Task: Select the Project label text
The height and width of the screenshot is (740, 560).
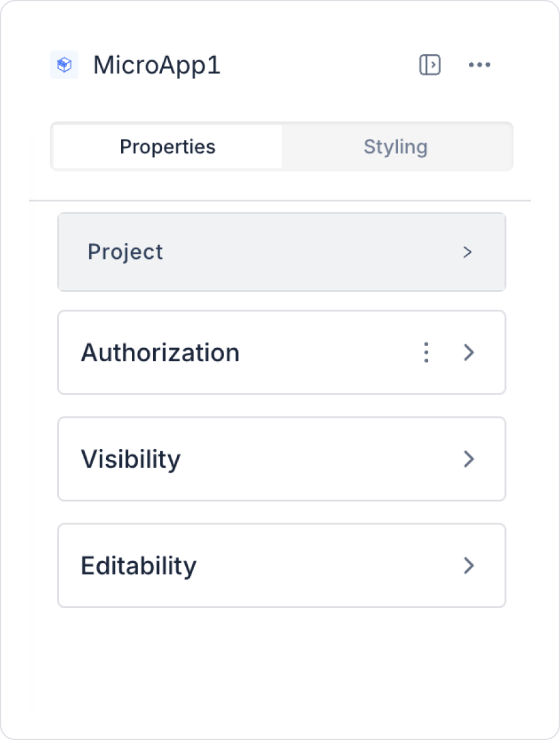Action: [126, 252]
